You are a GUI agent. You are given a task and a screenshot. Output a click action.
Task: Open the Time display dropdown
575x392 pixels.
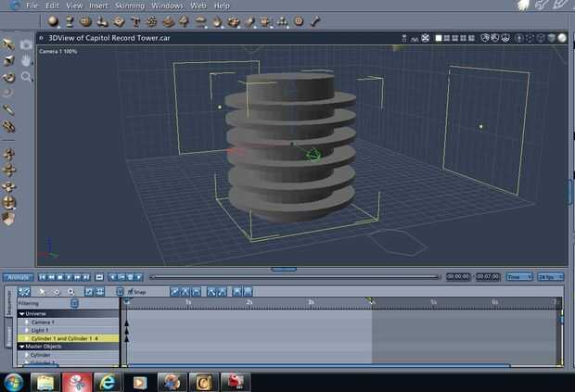519,277
